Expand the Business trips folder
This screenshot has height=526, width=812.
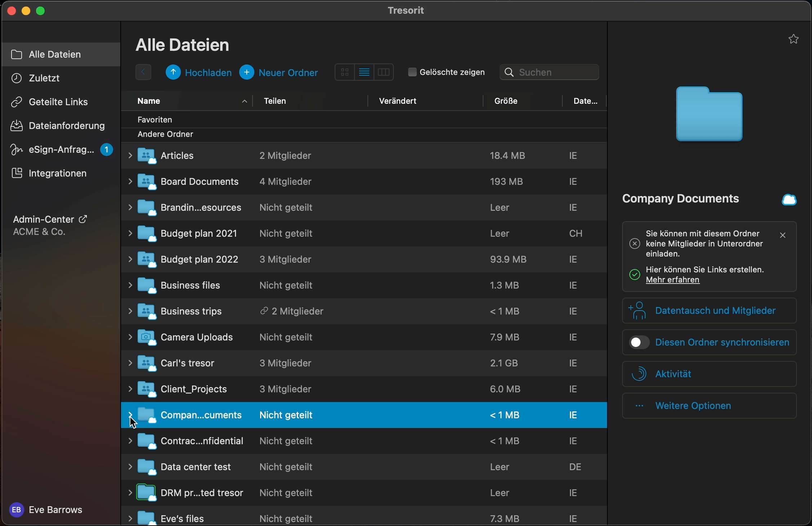130,311
